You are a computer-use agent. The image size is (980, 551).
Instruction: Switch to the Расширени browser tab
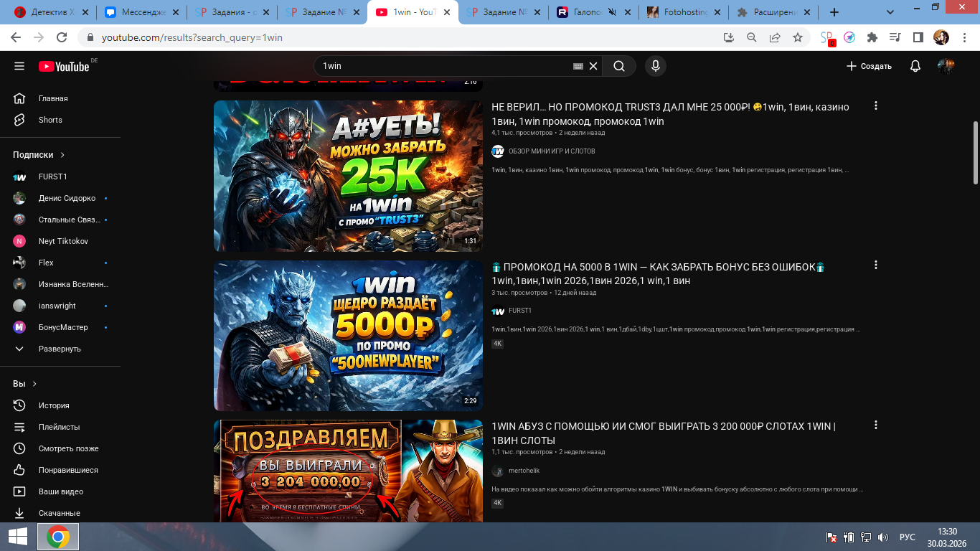click(773, 12)
